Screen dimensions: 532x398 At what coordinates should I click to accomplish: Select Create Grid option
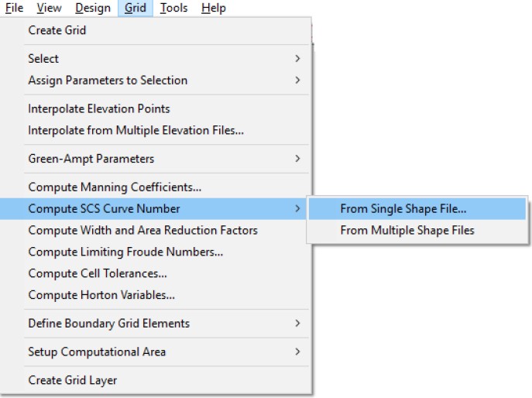click(x=57, y=30)
